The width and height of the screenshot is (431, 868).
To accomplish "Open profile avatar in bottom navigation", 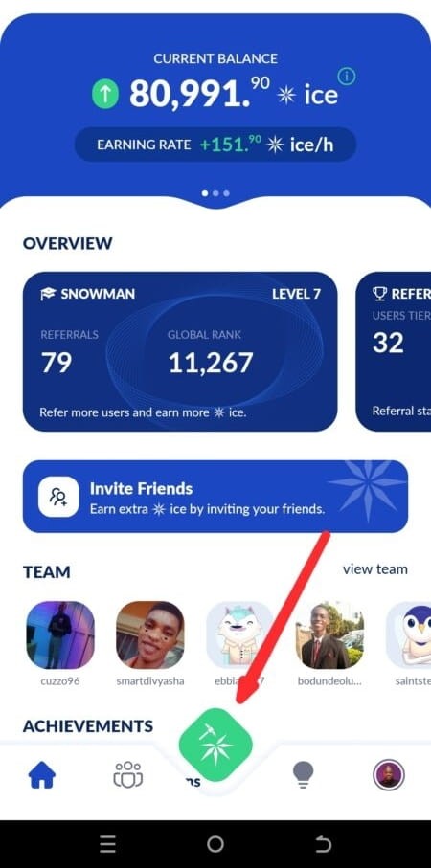I will pyautogui.click(x=388, y=774).
